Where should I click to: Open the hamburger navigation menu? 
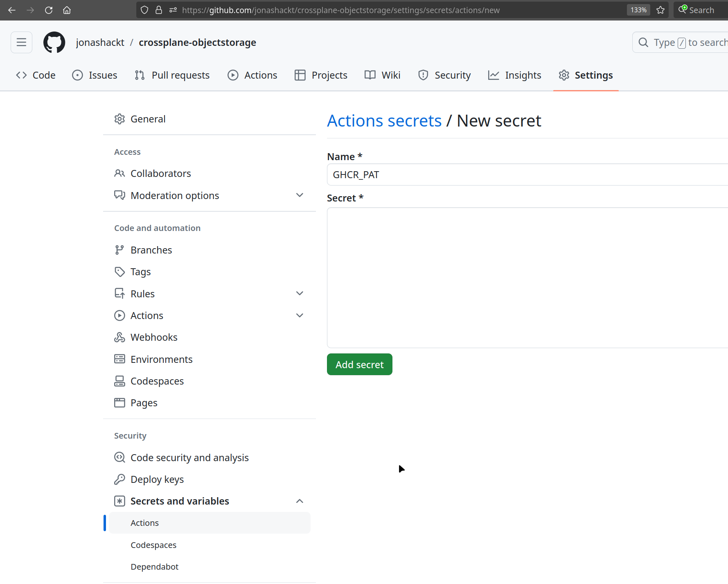tap(21, 42)
